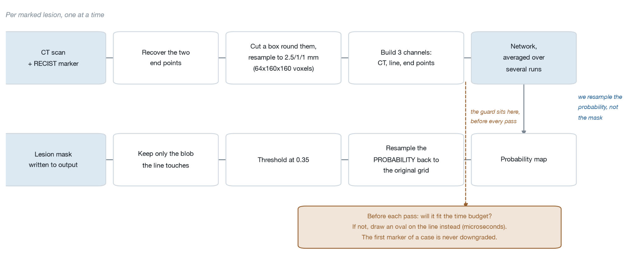Click the guard sits here annotation
The width and height of the screenshot is (644, 266).
tap(495, 117)
